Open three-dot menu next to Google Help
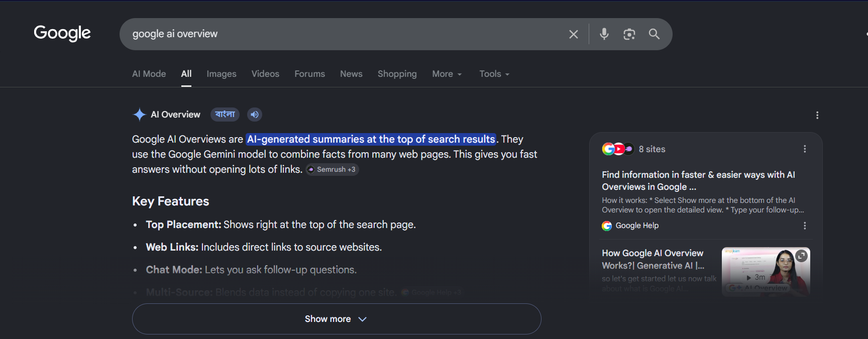 805,225
